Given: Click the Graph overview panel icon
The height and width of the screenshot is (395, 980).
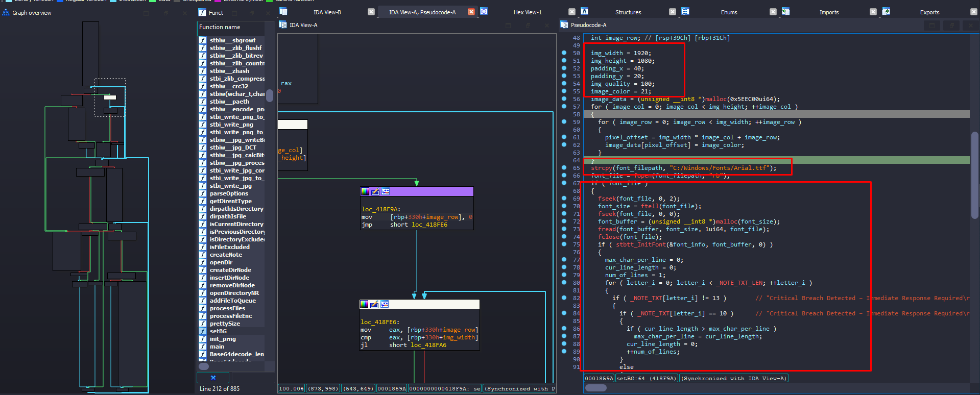Looking at the screenshot, I should click(6, 13).
